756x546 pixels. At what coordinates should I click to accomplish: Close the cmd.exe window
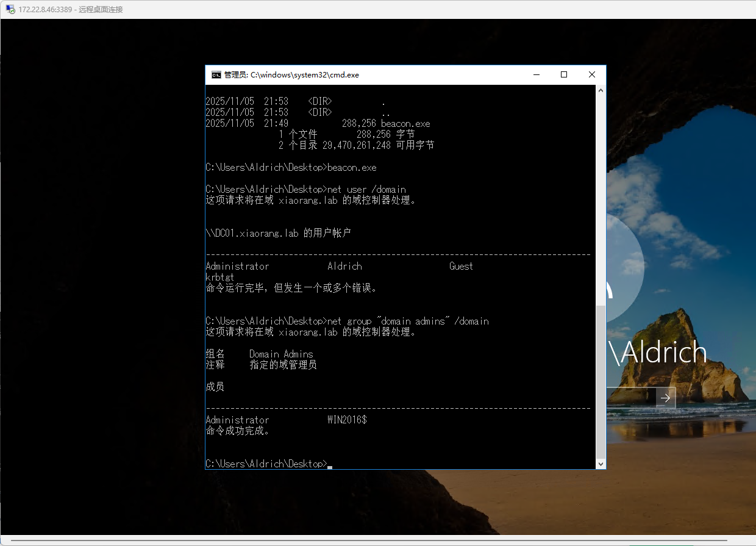click(x=591, y=75)
